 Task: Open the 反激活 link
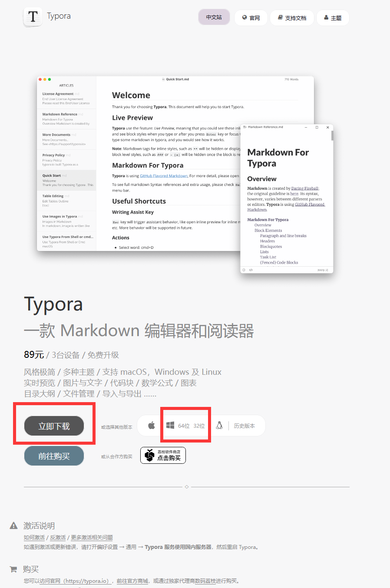[x=58, y=538]
